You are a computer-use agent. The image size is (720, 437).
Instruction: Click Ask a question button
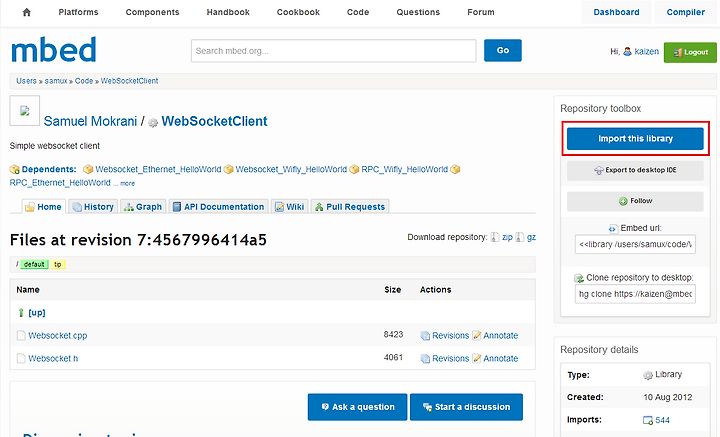tap(357, 407)
